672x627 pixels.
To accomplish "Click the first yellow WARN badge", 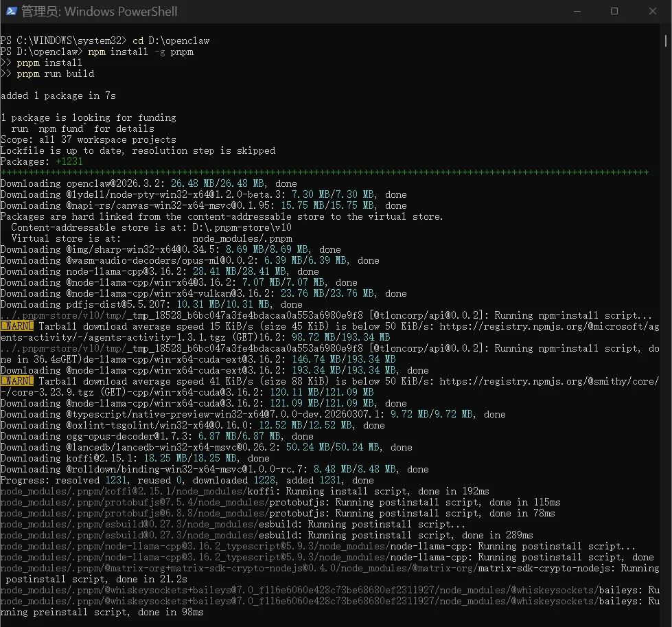I will (17, 326).
